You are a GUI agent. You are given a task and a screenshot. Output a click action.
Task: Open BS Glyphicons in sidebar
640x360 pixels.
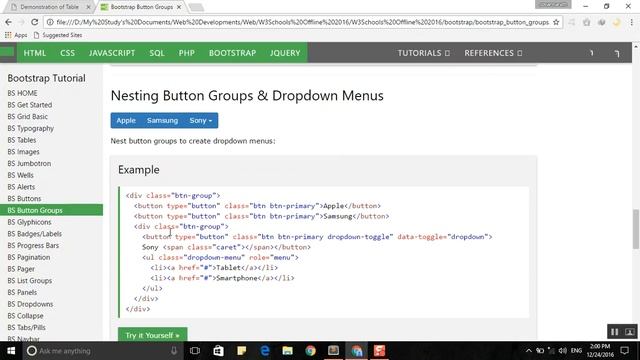pyautogui.click(x=29, y=222)
